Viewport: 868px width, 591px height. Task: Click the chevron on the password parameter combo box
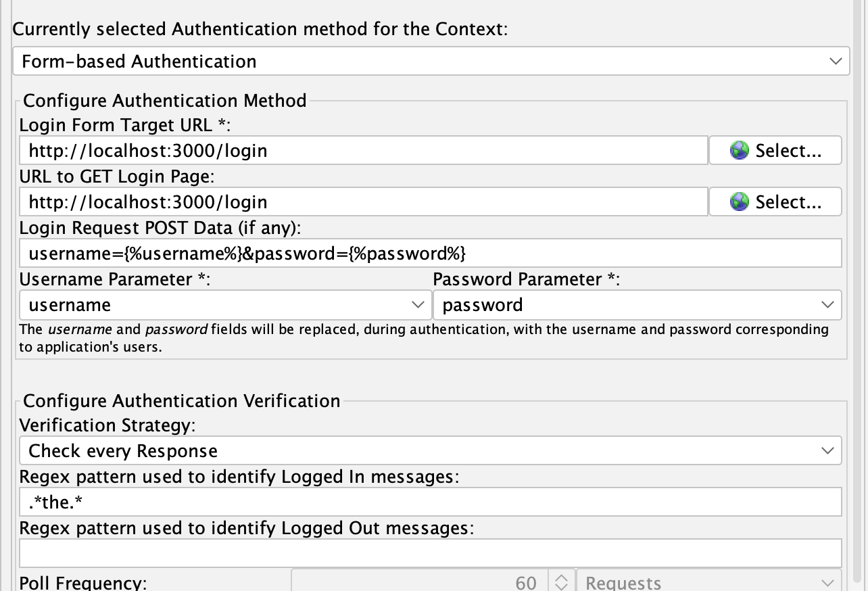[x=828, y=305]
